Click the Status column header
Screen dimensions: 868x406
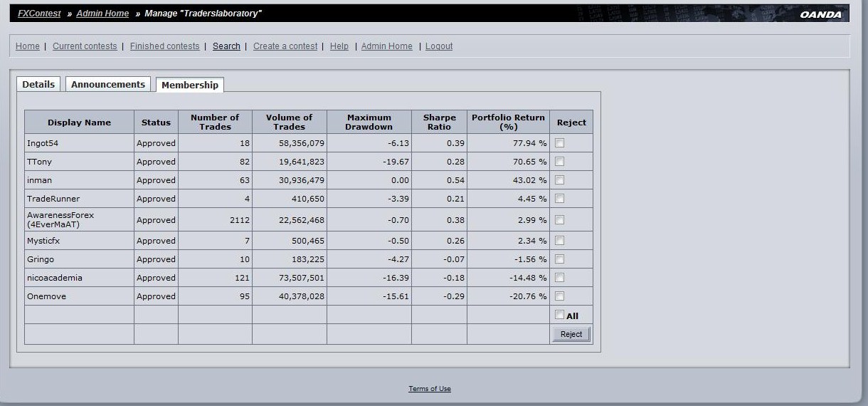point(156,122)
